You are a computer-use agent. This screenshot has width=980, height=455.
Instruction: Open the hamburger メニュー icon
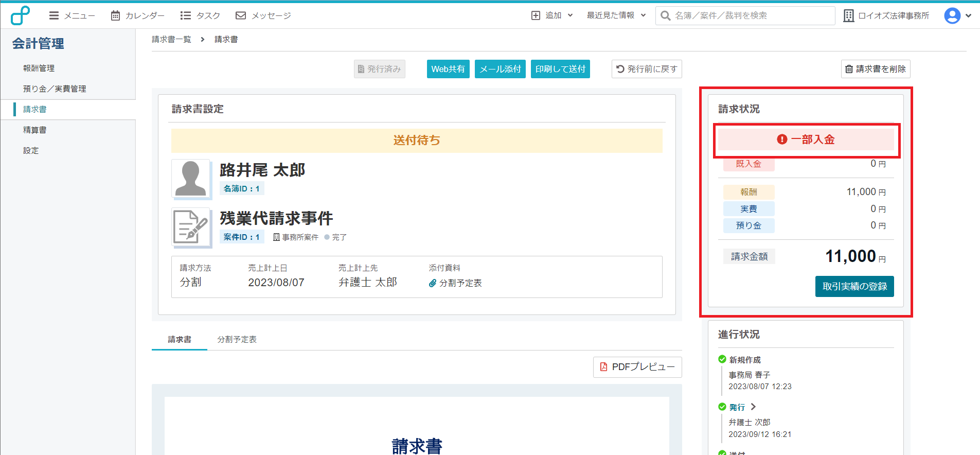54,15
